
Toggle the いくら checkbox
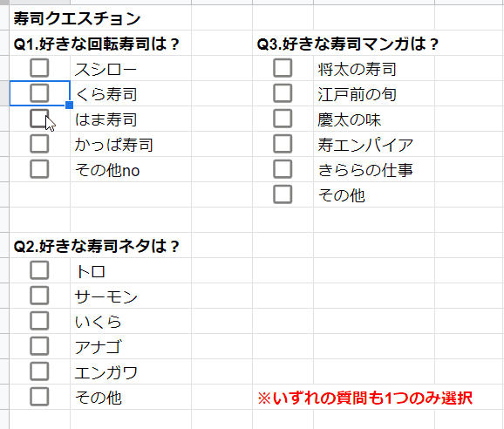pyautogui.click(x=39, y=321)
